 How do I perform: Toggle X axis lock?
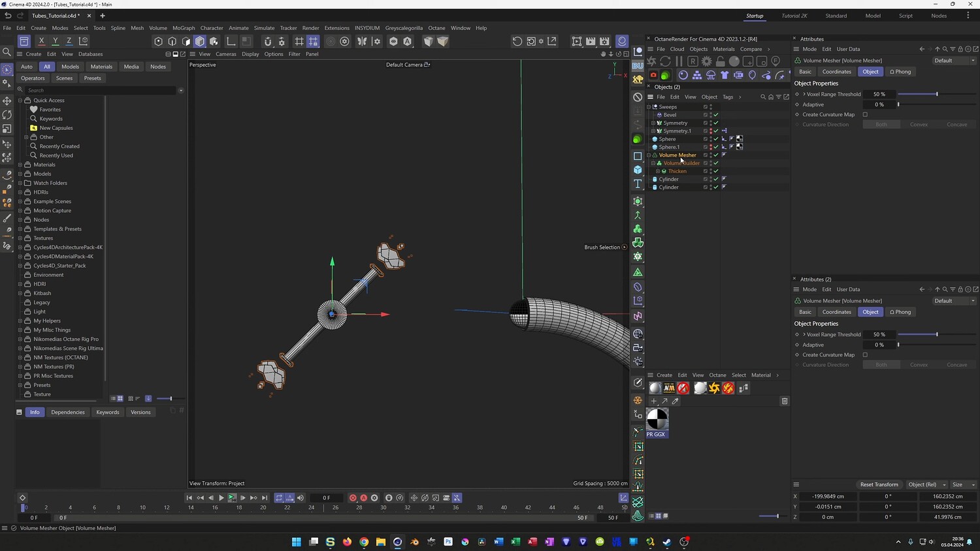click(41, 41)
